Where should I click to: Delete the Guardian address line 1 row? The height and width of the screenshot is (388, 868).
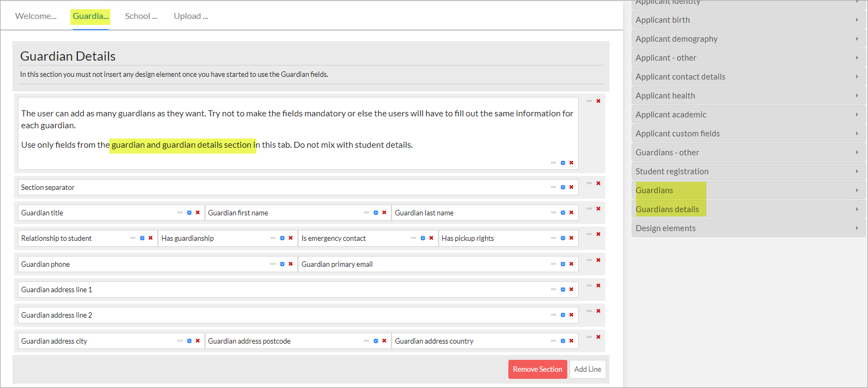point(598,286)
